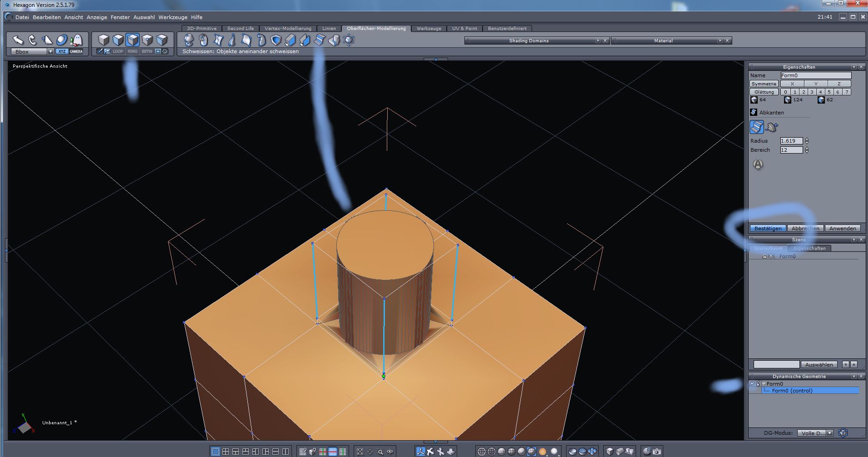Viewport: 868px width, 457px height.
Task: Collapse the Form0 tree in Dynamische Geometrie
Action: pyautogui.click(x=764, y=384)
